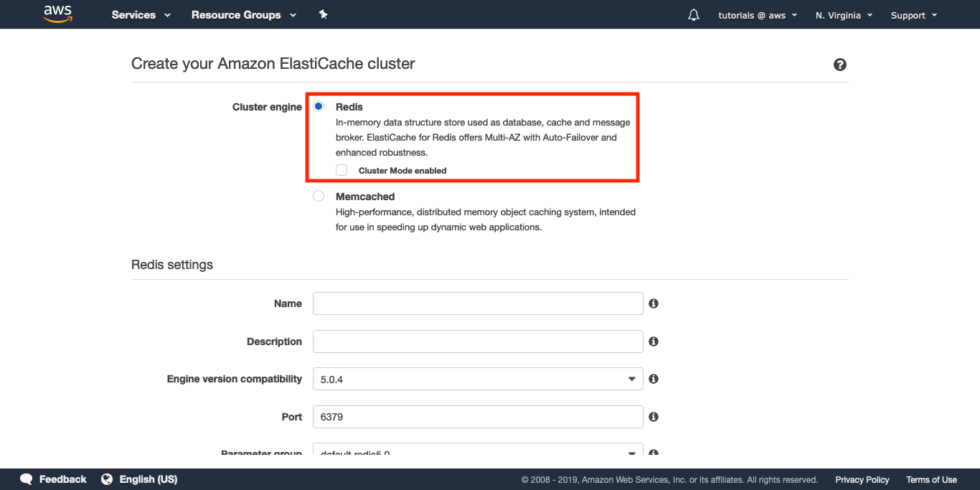Image resolution: width=980 pixels, height=490 pixels.
Task: Show info icon for Description field
Action: point(654,341)
